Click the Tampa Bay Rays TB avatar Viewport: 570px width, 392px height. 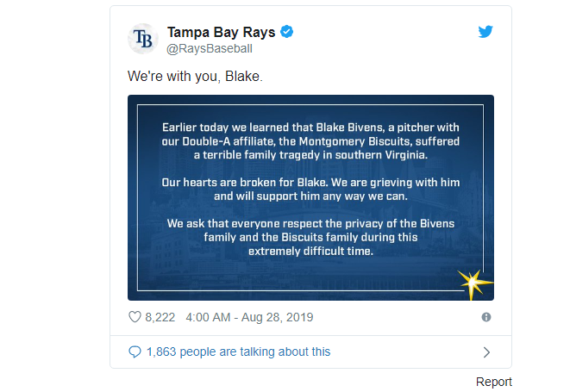[x=143, y=39]
